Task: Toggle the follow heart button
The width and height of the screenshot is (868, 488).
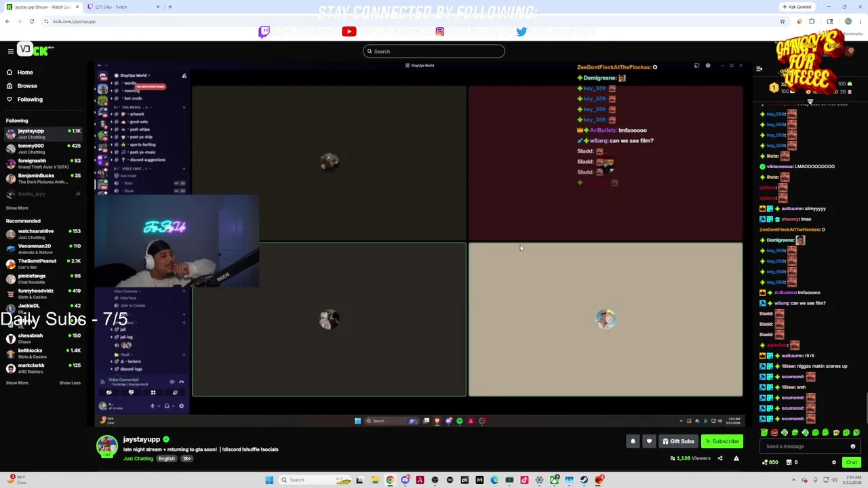Action: [x=649, y=441]
